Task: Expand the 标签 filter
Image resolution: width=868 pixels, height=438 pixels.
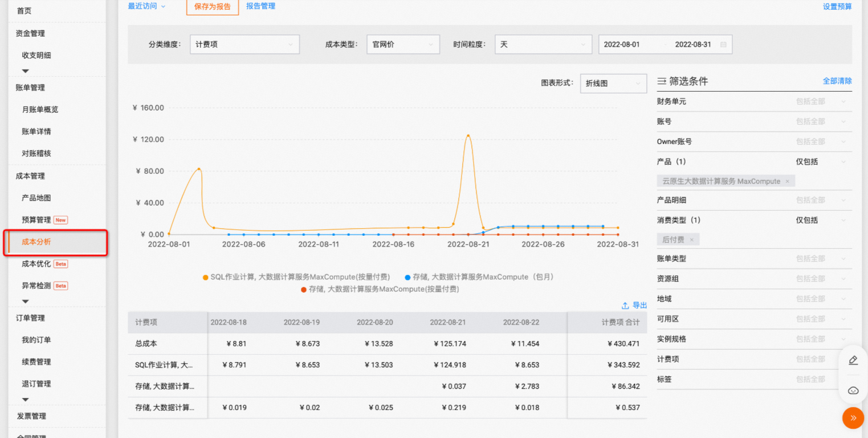Action: tap(755, 379)
